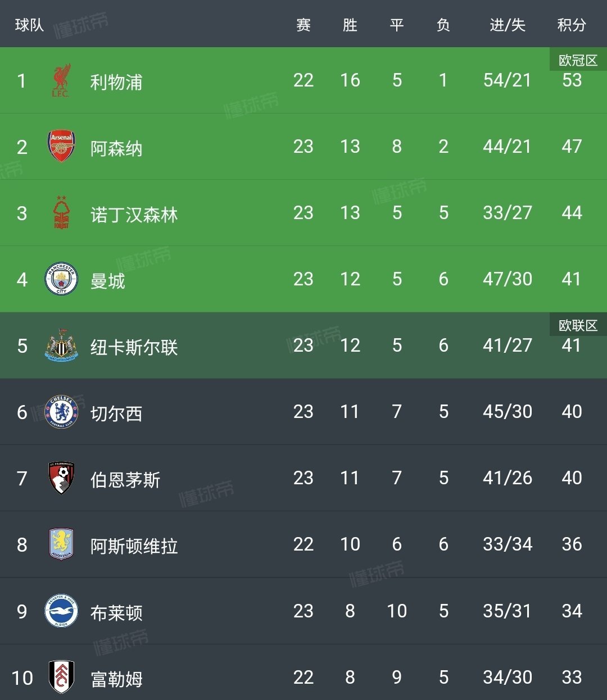
Task: Select Fulham's 33 points value
Action: tap(572, 677)
